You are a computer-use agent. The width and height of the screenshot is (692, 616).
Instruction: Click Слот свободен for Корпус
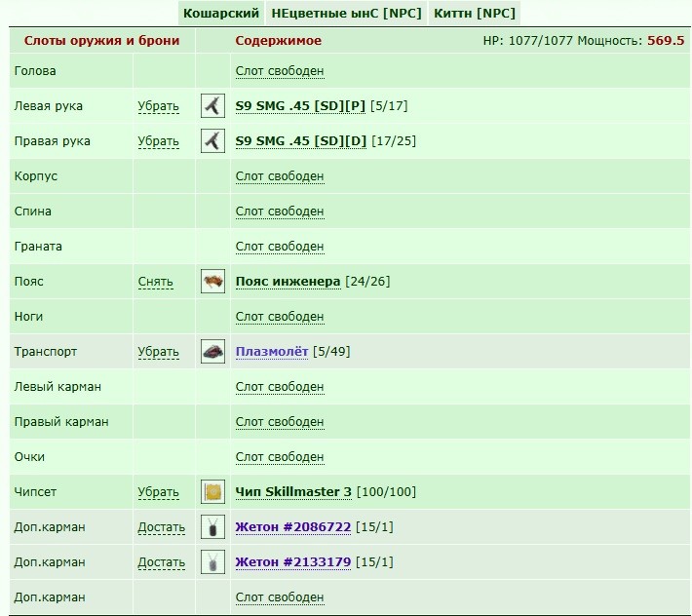(x=280, y=176)
